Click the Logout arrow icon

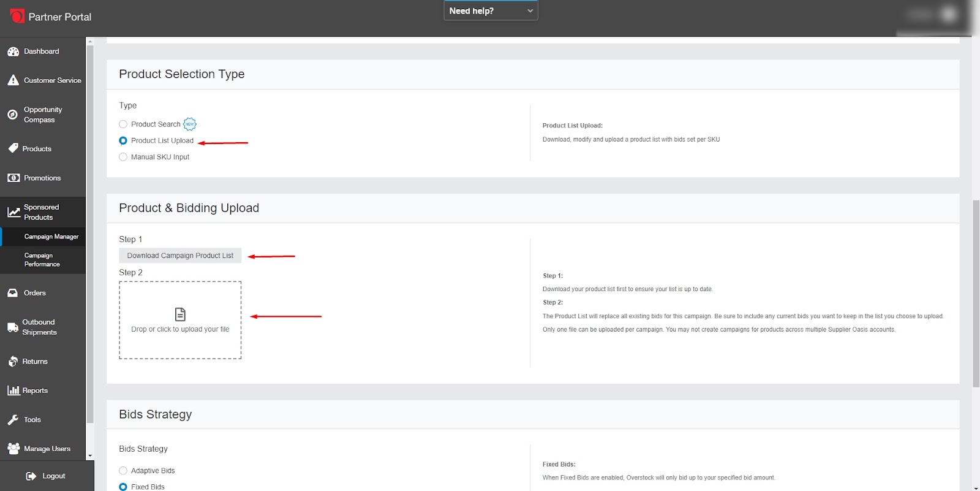pyautogui.click(x=31, y=476)
